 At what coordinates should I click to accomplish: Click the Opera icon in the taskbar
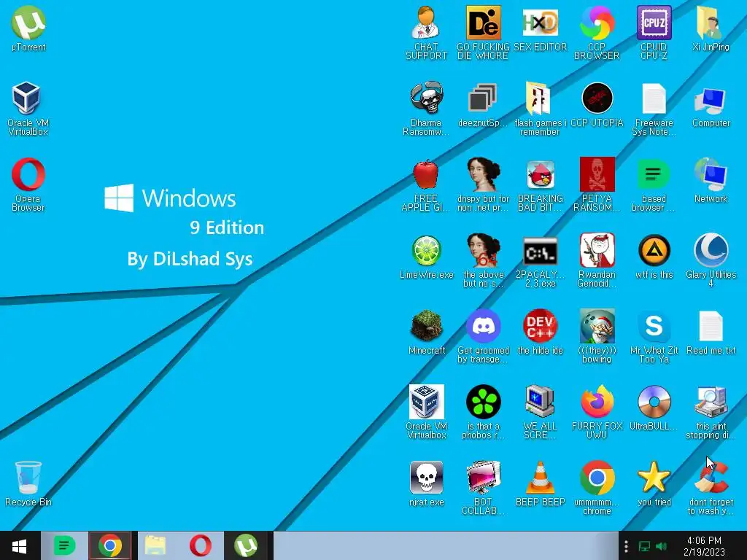tap(201, 545)
